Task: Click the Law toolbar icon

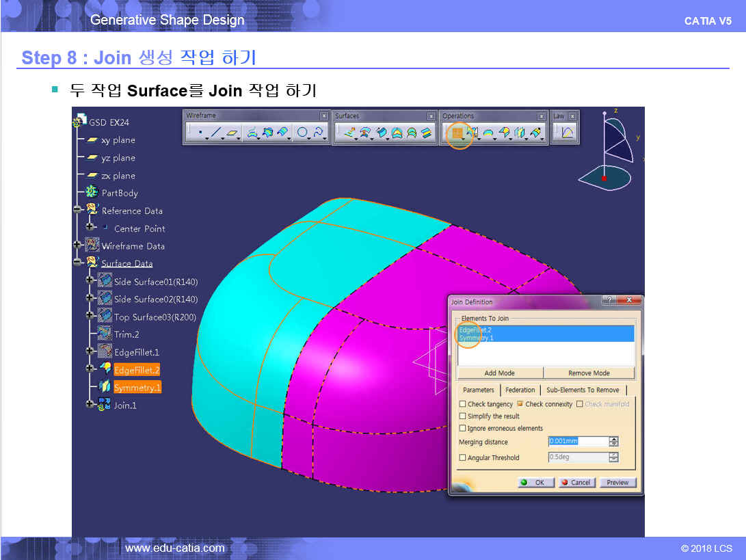Action: (x=568, y=133)
